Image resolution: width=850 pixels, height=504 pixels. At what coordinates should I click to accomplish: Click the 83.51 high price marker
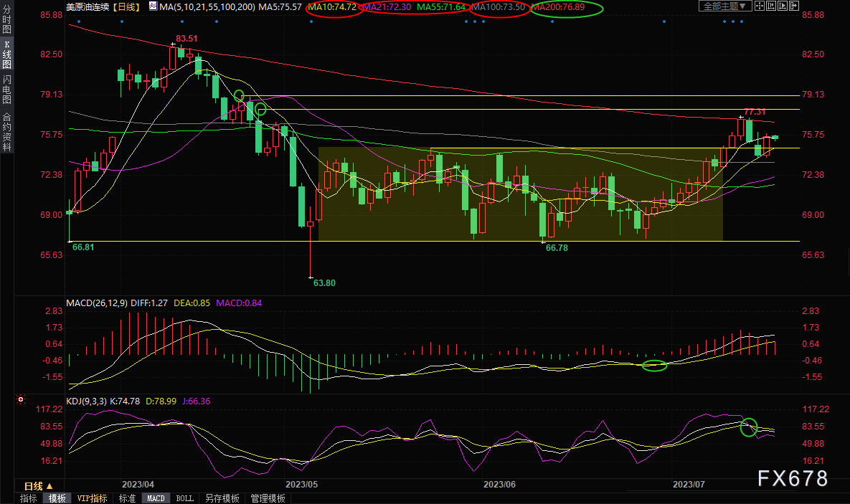(187, 39)
